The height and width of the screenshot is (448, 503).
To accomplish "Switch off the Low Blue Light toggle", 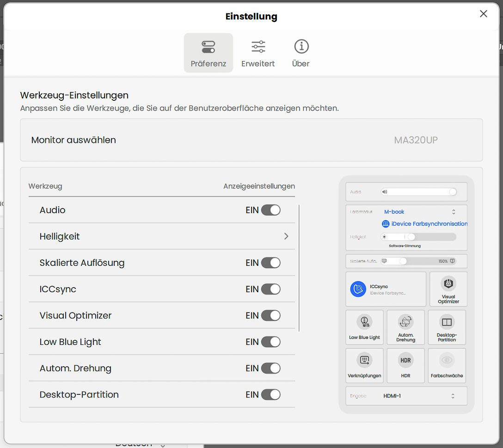I will [270, 342].
